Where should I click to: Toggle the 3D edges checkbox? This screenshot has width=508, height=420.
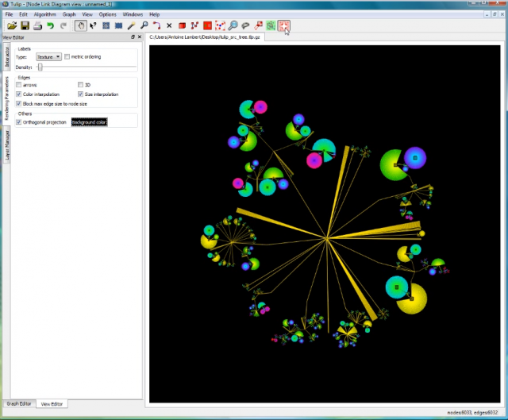pyautogui.click(x=80, y=85)
